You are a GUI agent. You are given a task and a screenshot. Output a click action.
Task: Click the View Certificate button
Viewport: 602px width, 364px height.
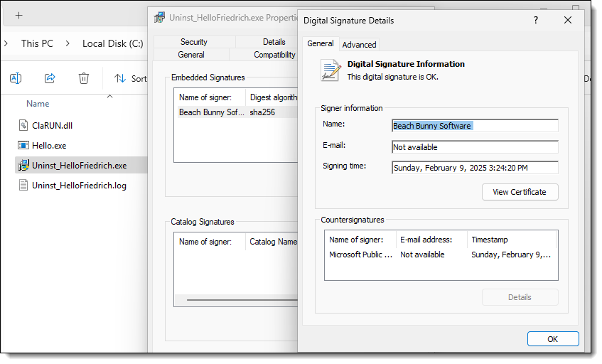point(520,192)
